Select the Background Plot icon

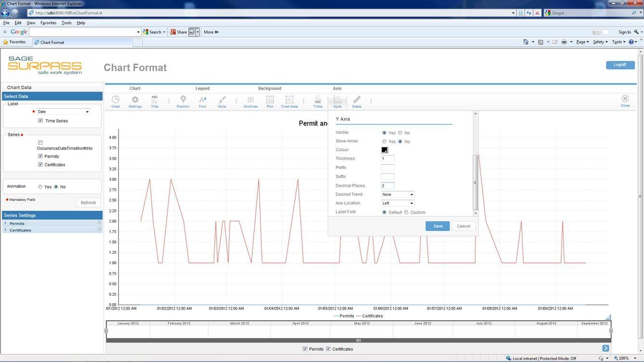[270, 101]
